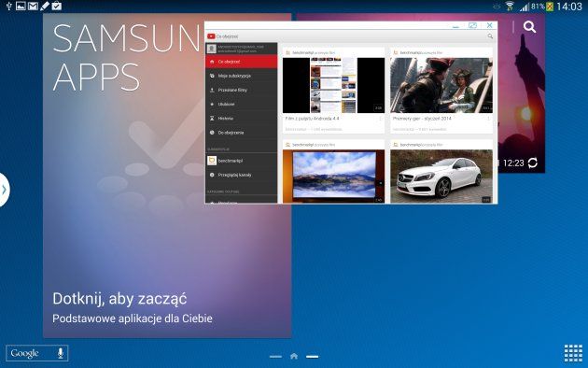Open 'Ulubione' favorites in sidebar
Image resolution: width=588 pixels, height=368 pixels.
241,105
